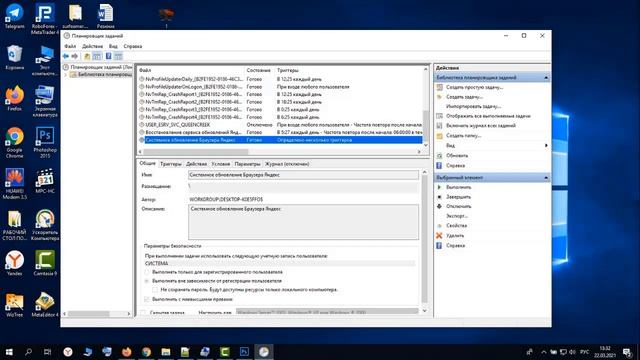Open 'Свойства' of the selected task
This screenshot has width=640, height=360.
click(x=456, y=225)
